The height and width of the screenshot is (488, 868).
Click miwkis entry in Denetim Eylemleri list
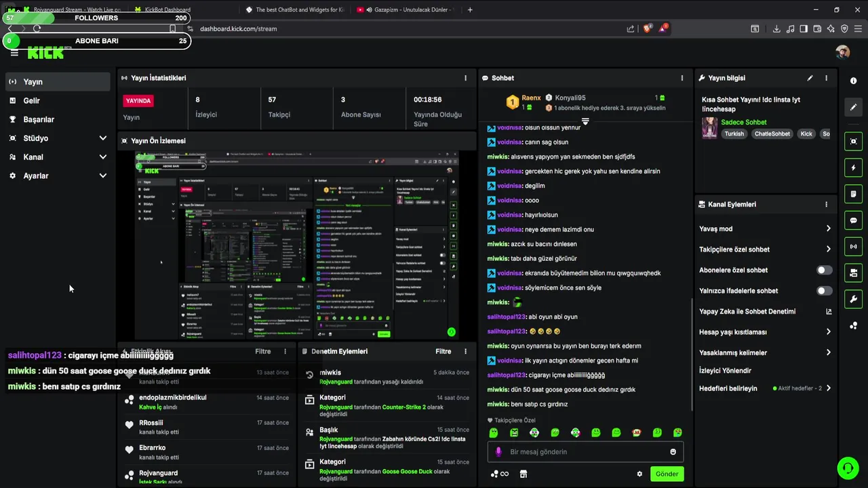coord(387,377)
